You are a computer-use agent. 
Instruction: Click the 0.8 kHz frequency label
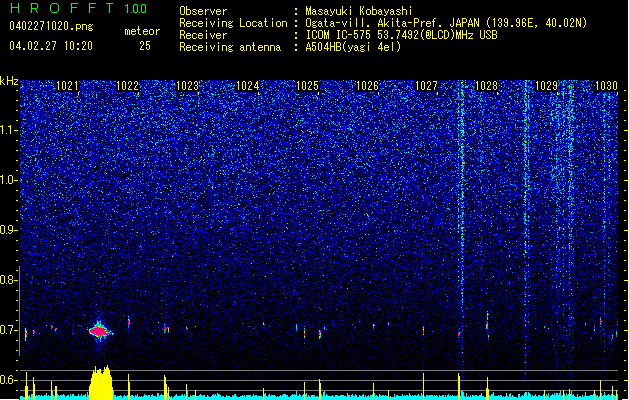[9, 280]
